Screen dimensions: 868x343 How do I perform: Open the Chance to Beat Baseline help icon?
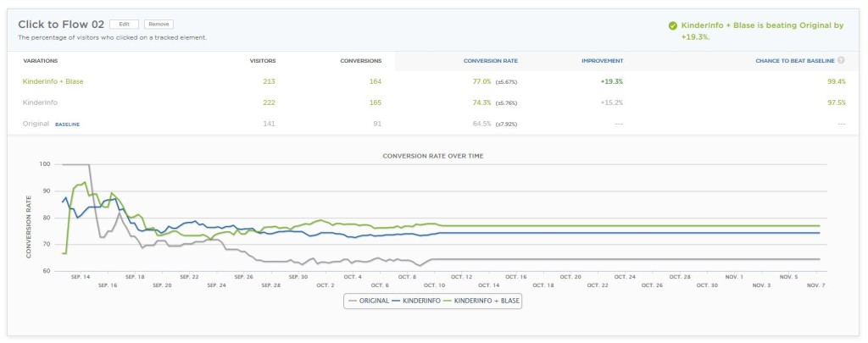tap(842, 60)
